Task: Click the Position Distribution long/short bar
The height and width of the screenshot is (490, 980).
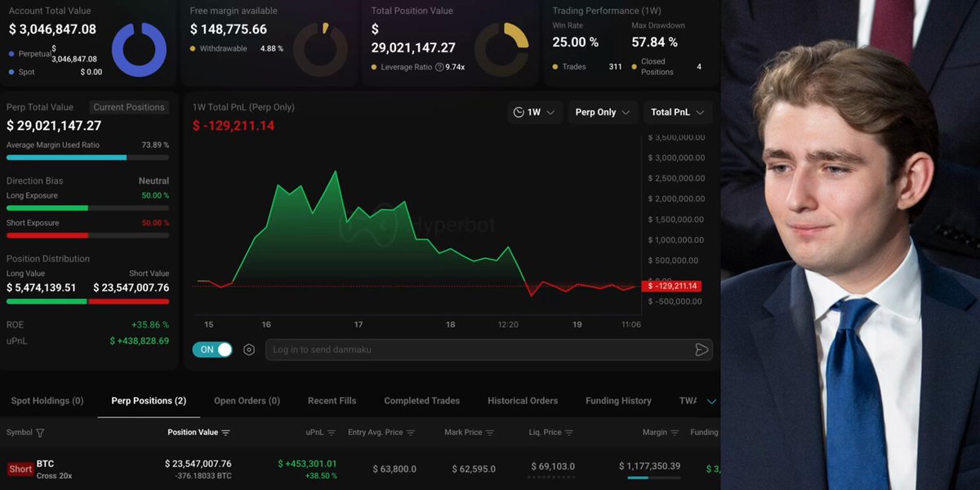Action: click(x=88, y=301)
